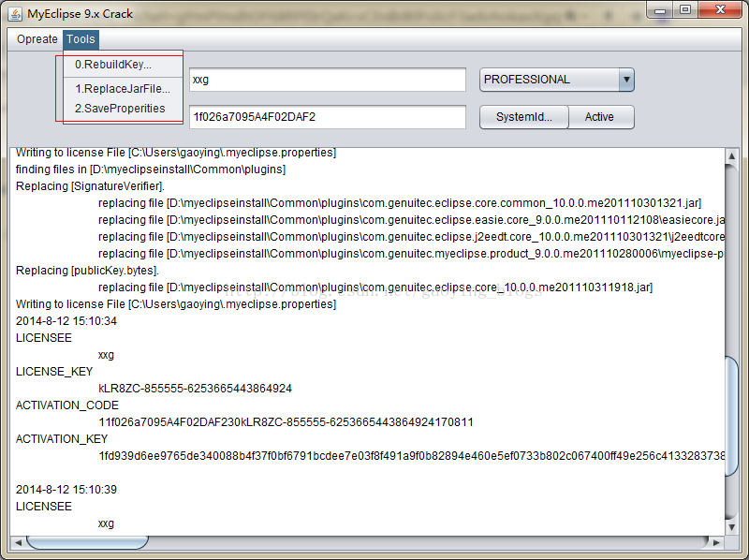
Task: Click the Active button
Action: pyautogui.click(x=599, y=117)
